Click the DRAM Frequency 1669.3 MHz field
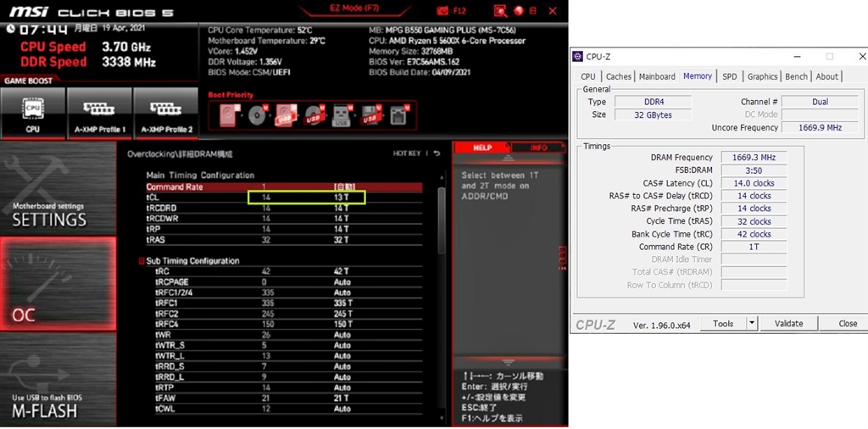Viewport: 868px width, 429px height. tap(754, 157)
